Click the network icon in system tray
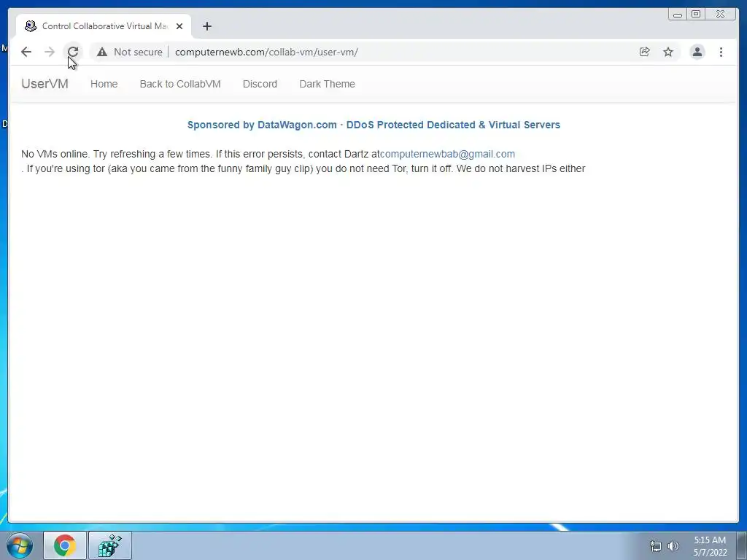 656,546
